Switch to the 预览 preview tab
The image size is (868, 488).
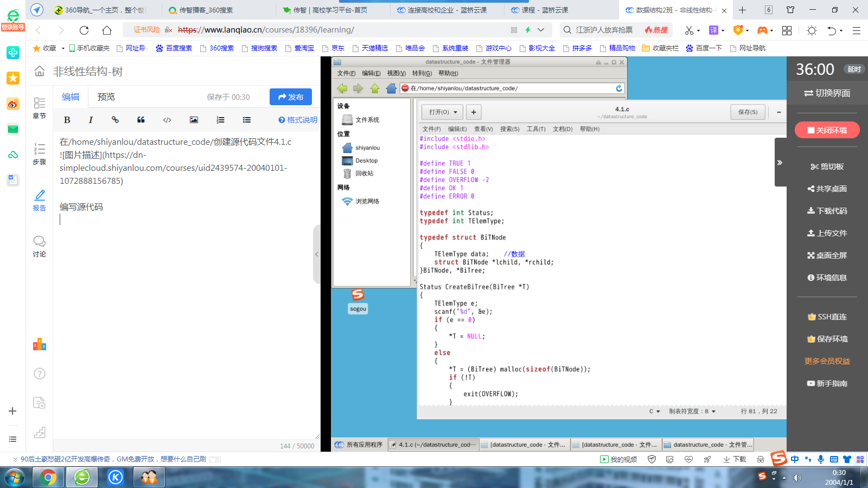click(x=106, y=97)
